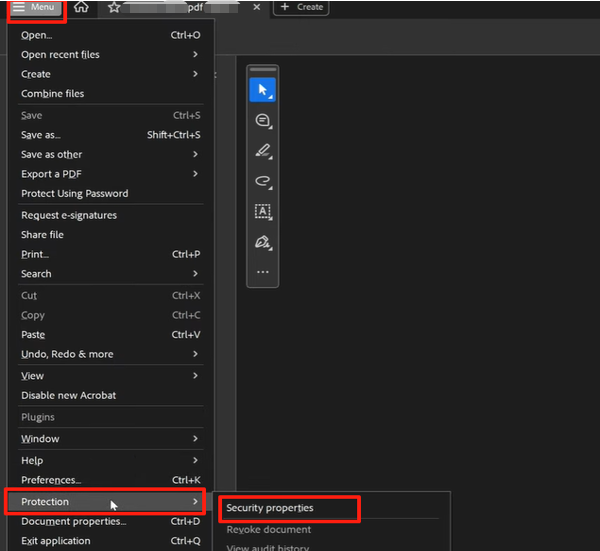
Task: Star the open PDF tab
Action: (x=114, y=7)
